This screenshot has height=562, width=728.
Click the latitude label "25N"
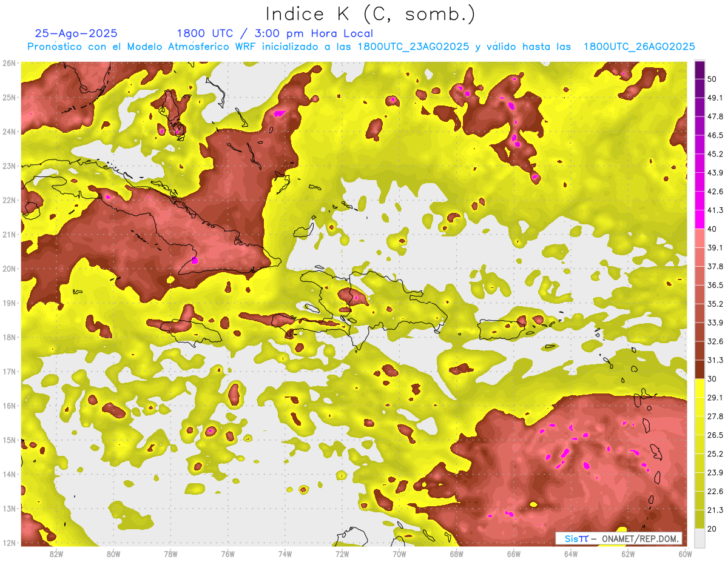(x=9, y=98)
